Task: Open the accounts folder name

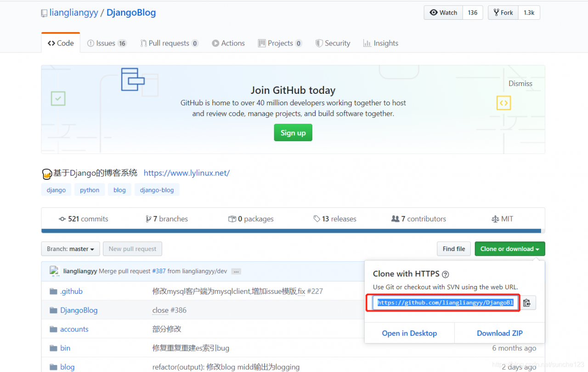Action: (74, 329)
